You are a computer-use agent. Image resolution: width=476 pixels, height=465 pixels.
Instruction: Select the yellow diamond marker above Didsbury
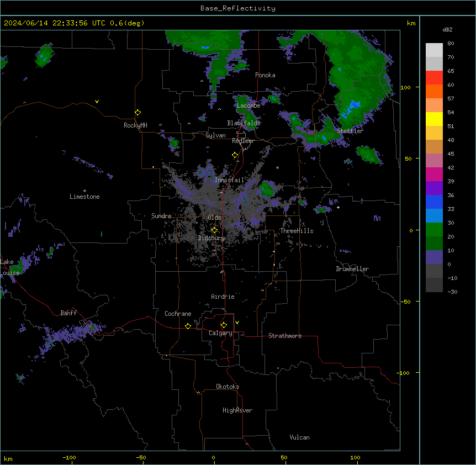tap(214, 230)
